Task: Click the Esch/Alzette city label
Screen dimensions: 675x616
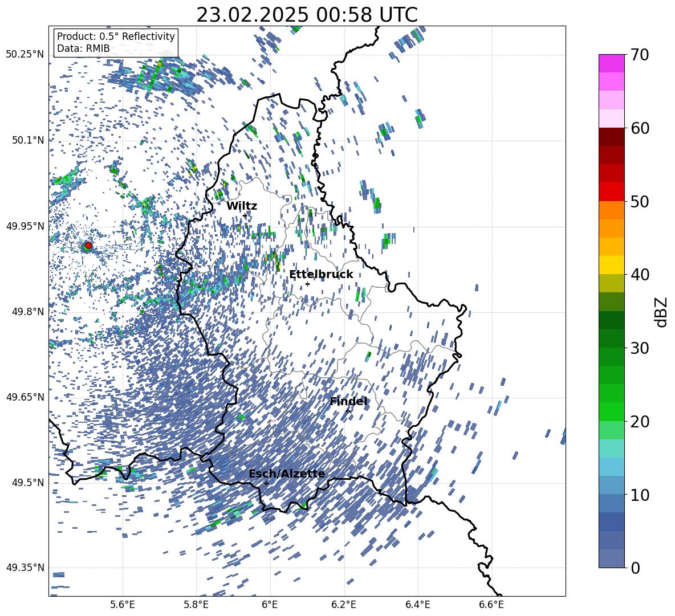Action: click(x=287, y=474)
